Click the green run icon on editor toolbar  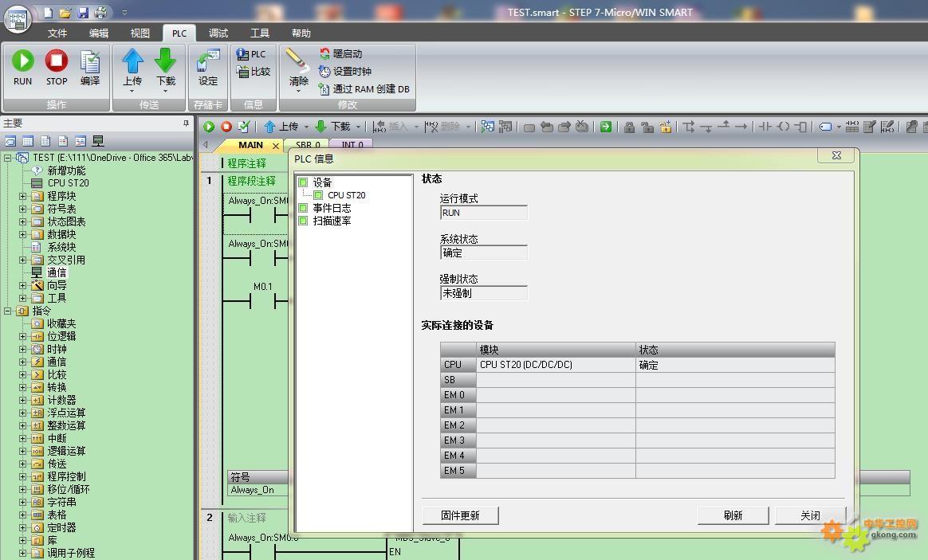[x=209, y=127]
